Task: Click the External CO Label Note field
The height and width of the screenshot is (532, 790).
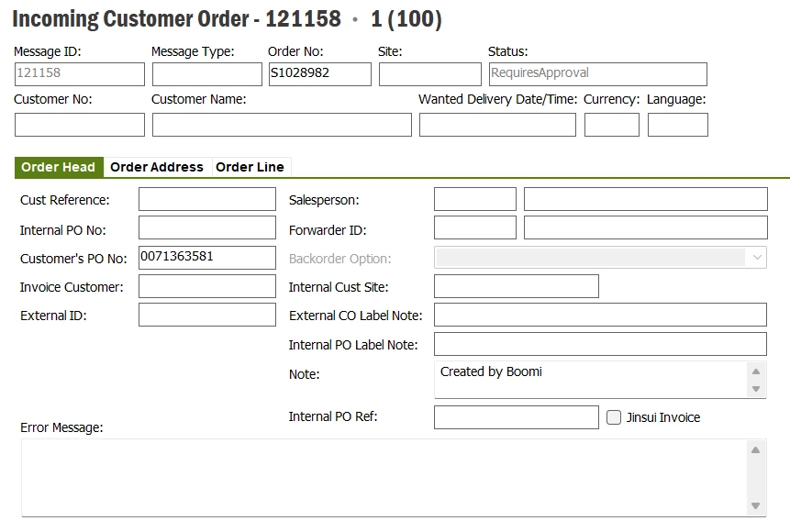Action: tap(599, 315)
